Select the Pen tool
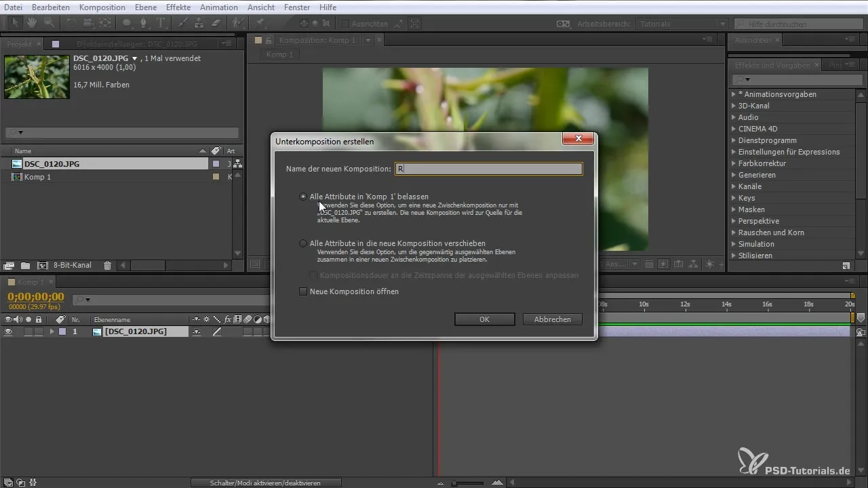 pos(144,23)
